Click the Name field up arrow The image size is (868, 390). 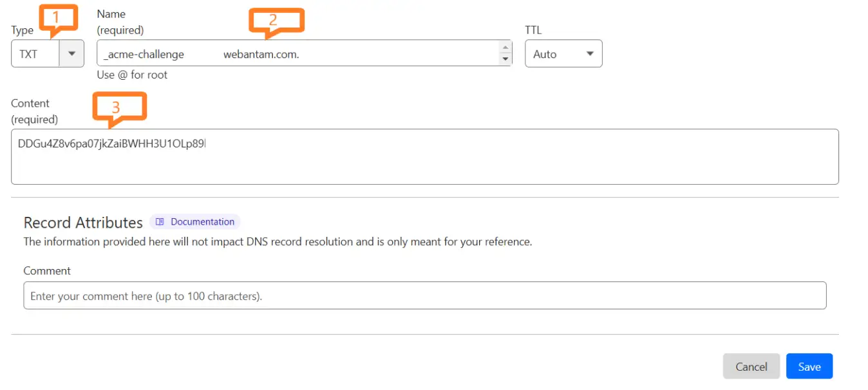click(505, 48)
